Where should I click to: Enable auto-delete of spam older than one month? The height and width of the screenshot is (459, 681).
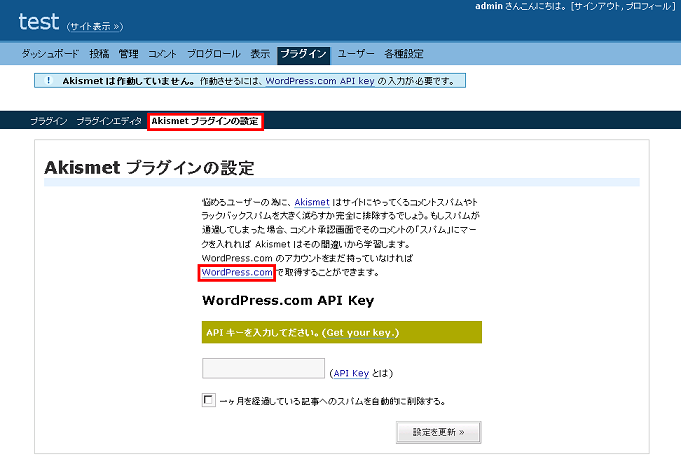[209, 400]
